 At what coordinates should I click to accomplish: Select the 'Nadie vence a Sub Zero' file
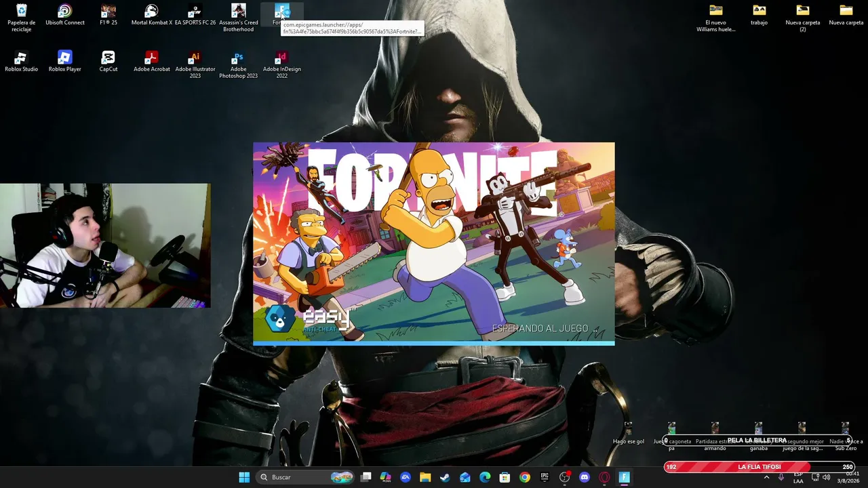point(846,436)
